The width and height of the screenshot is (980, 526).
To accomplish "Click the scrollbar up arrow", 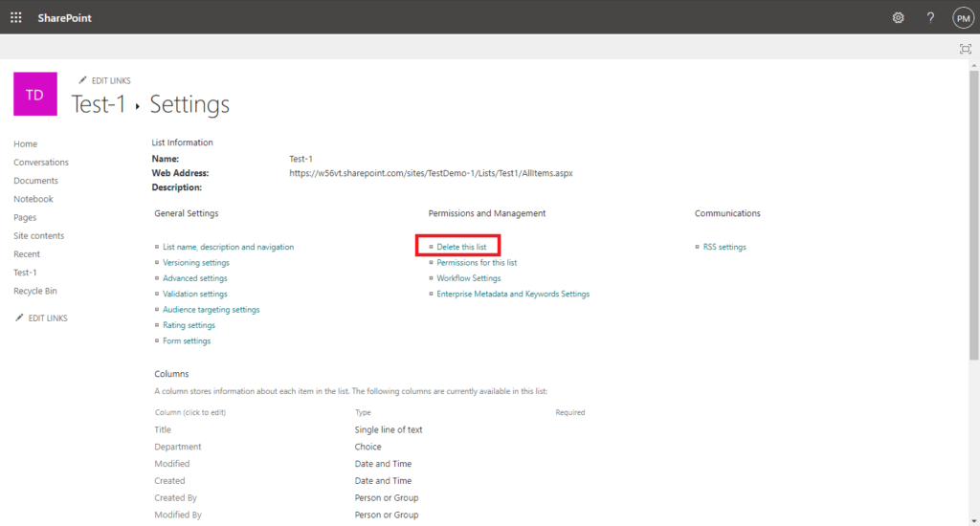I will 973,65.
